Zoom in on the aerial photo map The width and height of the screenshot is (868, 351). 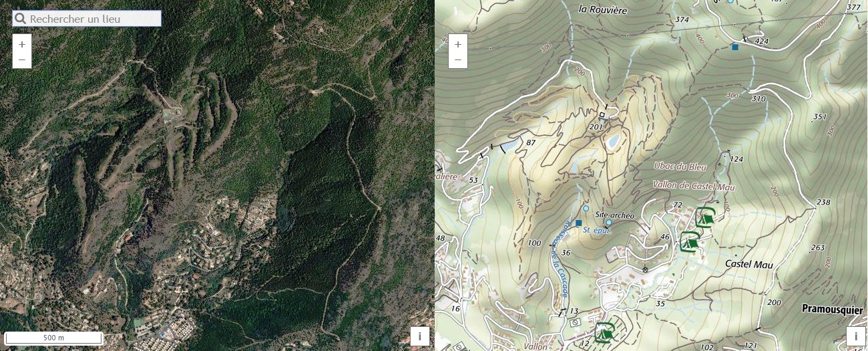22,44
